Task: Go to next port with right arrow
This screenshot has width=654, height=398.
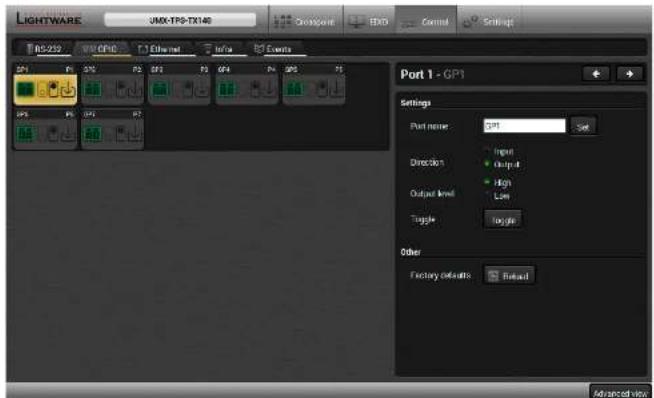Action: pyautogui.click(x=630, y=74)
